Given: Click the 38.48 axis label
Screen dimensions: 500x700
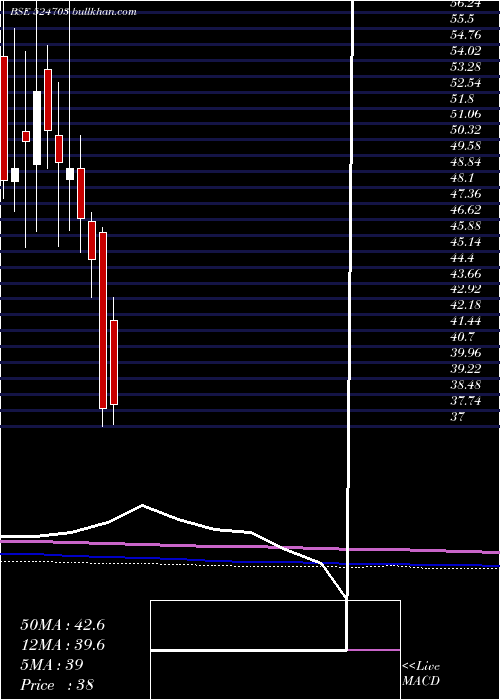Looking at the screenshot, I should (x=465, y=385).
